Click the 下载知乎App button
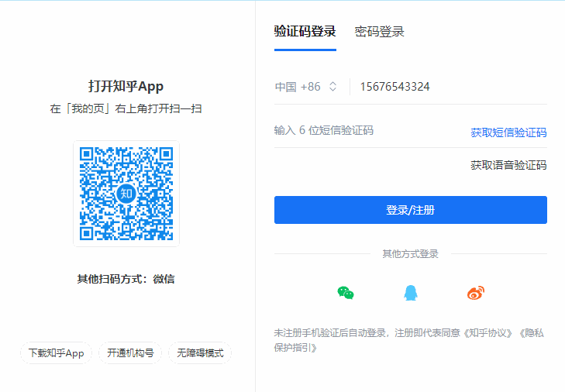The width and height of the screenshot is (565, 392). pyautogui.click(x=57, y=353)
